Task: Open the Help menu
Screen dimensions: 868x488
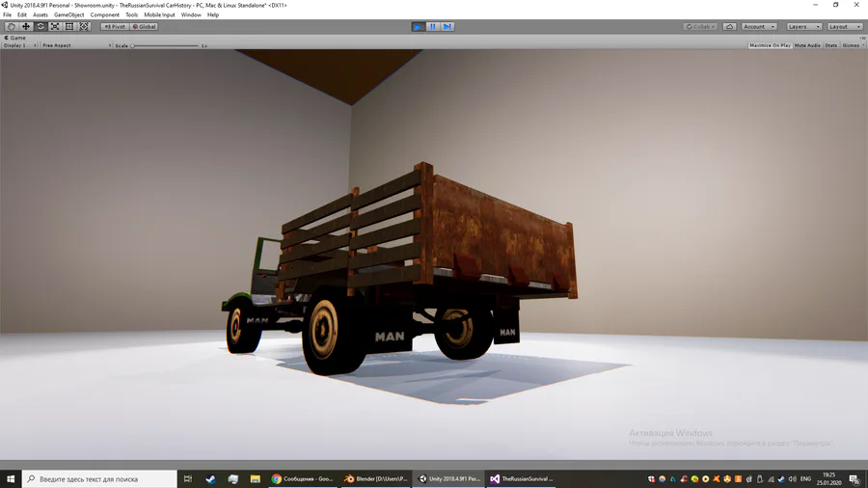Action: [213, 14]
